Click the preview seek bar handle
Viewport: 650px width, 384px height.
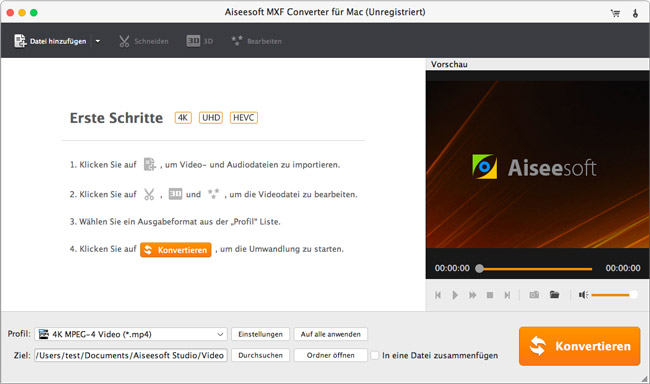coord(479,268)
